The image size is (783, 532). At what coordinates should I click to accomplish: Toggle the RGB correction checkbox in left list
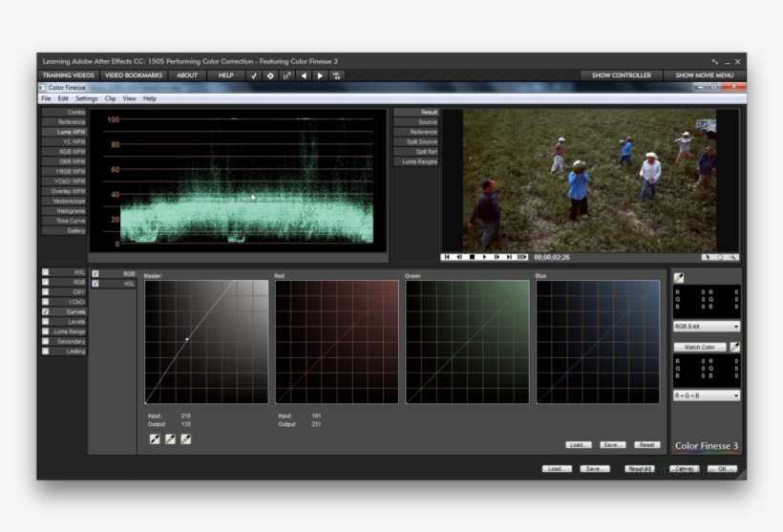click(x=46, y=282)
